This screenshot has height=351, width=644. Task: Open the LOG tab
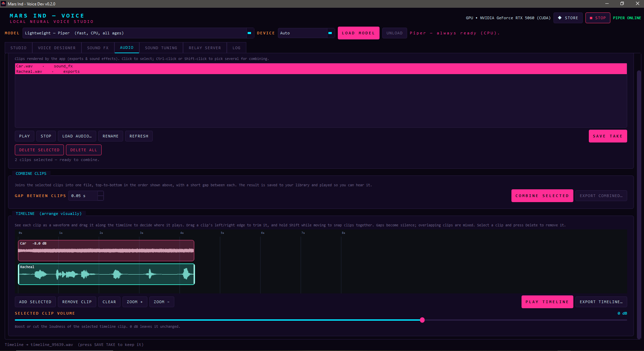(237, 48)
